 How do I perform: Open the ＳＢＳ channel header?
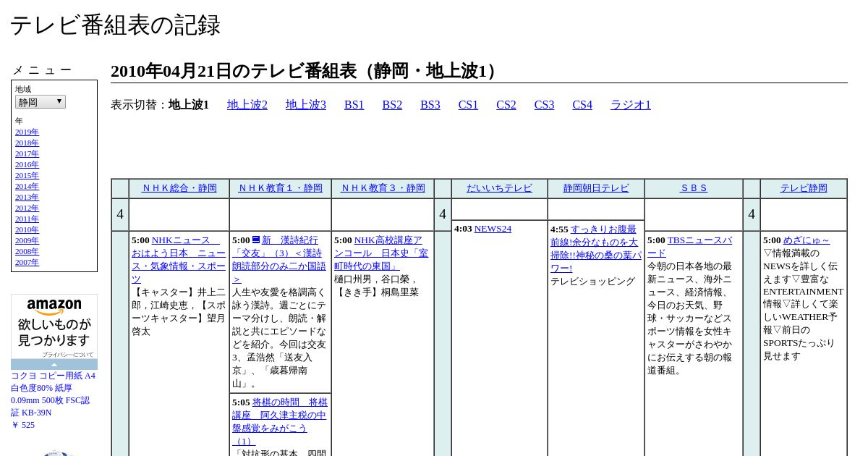pos(694,188)
